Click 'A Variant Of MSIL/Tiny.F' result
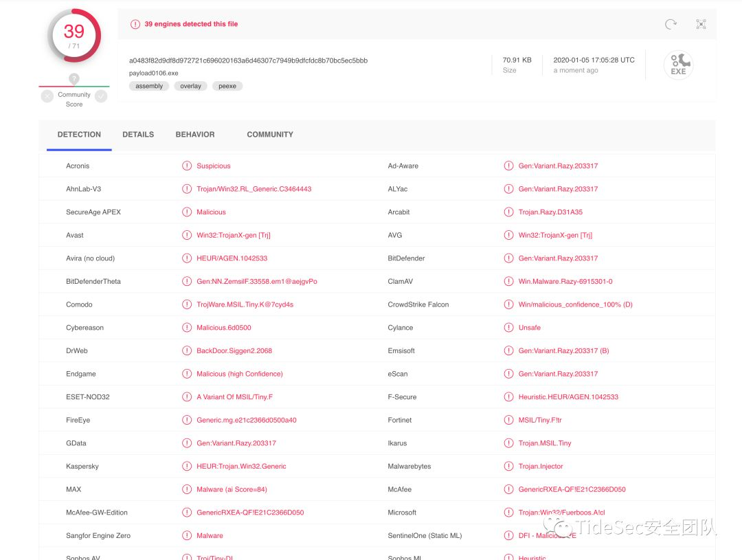 pos(235,396)
